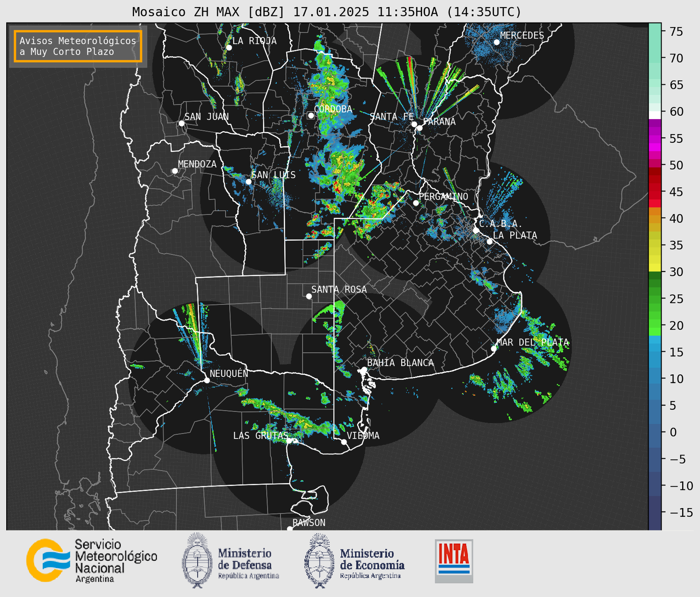Image resolution: width=700 pixels, height=597 pixels.
Task: Click the LA RIOJA city marker dot
Action: tap(229, 48)
